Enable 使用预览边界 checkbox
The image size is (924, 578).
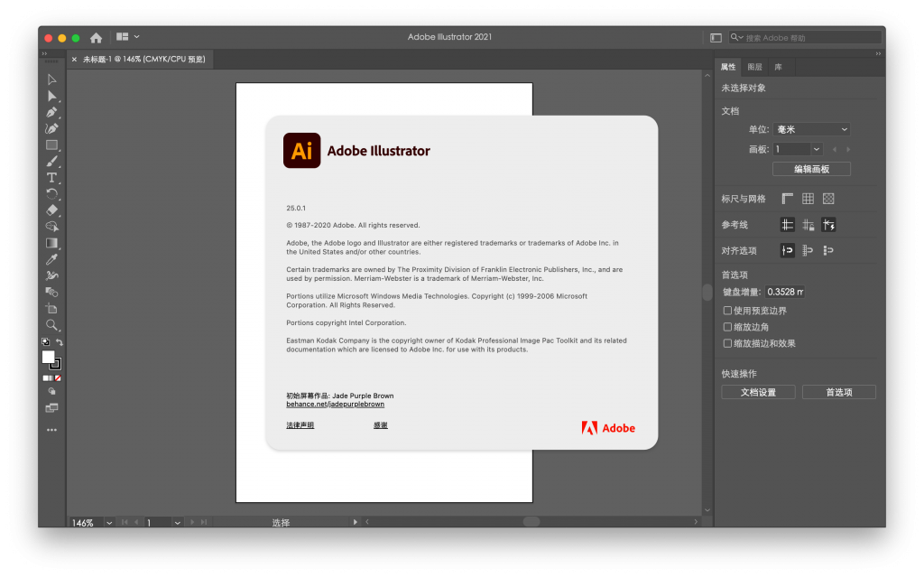tap(728, 311)
